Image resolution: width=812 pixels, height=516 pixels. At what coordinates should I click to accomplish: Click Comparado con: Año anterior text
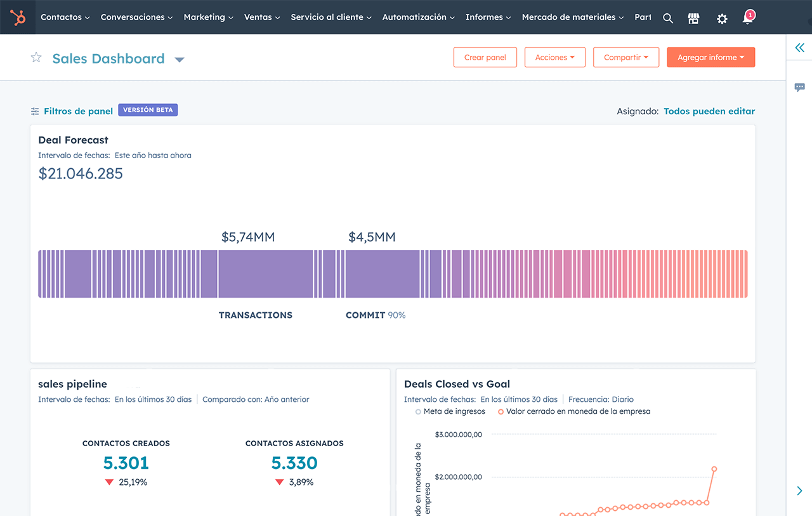[x=256, y=399]
